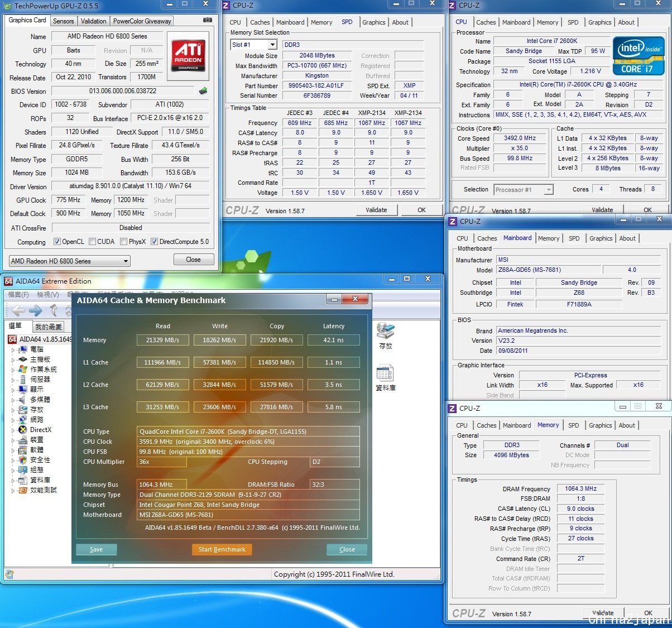Screen dimensions: 672x628
Task: Click the AIDA64 up-level arrow icon
Action: click(54, 310)
